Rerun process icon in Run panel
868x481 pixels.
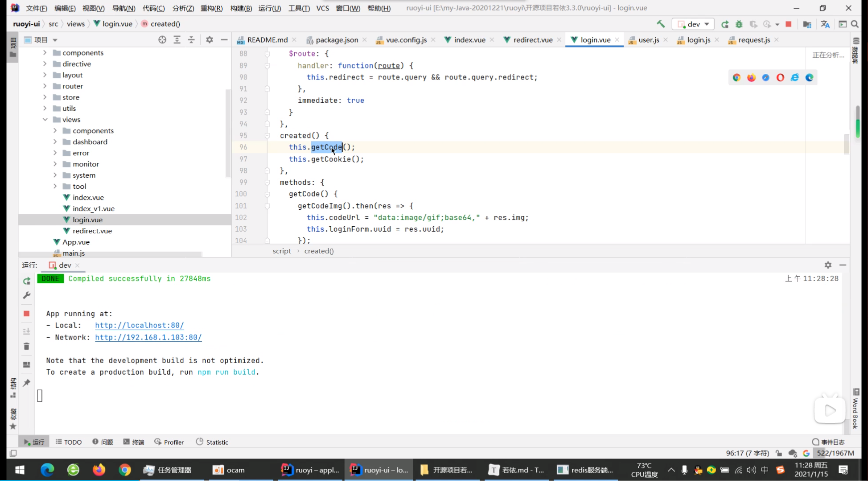coord(26,281)
